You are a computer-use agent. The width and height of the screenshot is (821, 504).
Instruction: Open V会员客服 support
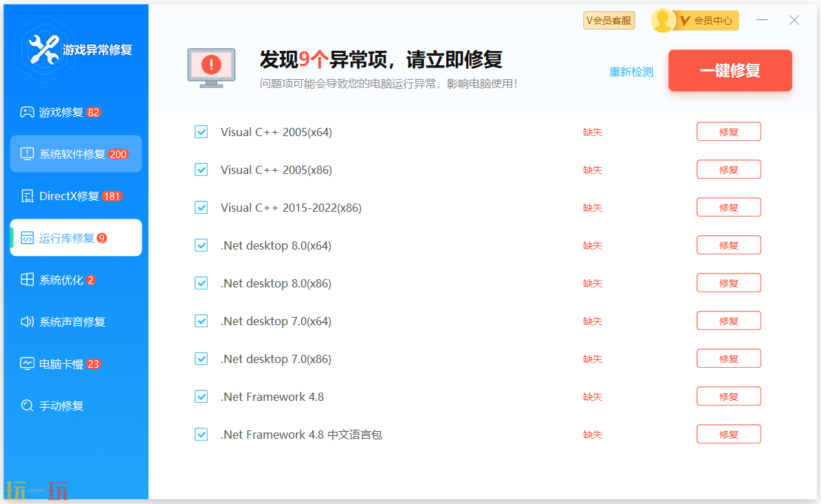(x=609, y=21)
